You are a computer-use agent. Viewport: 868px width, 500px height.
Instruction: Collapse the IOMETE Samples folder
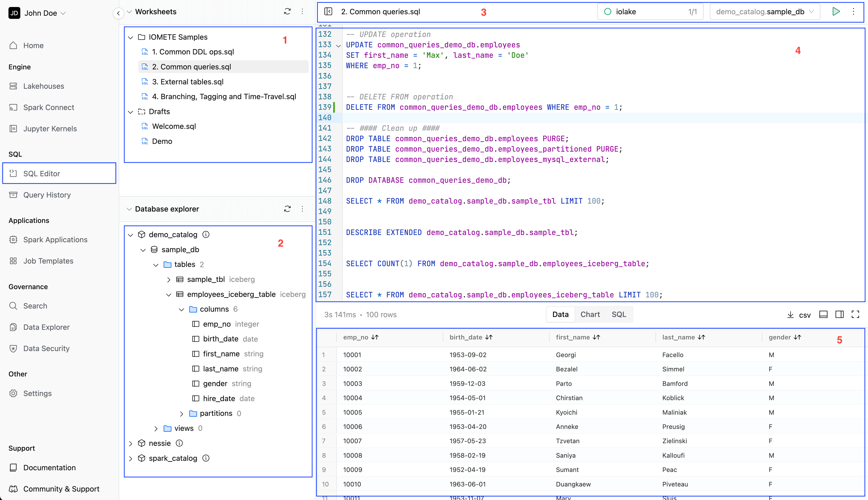[x=131, y=37]
